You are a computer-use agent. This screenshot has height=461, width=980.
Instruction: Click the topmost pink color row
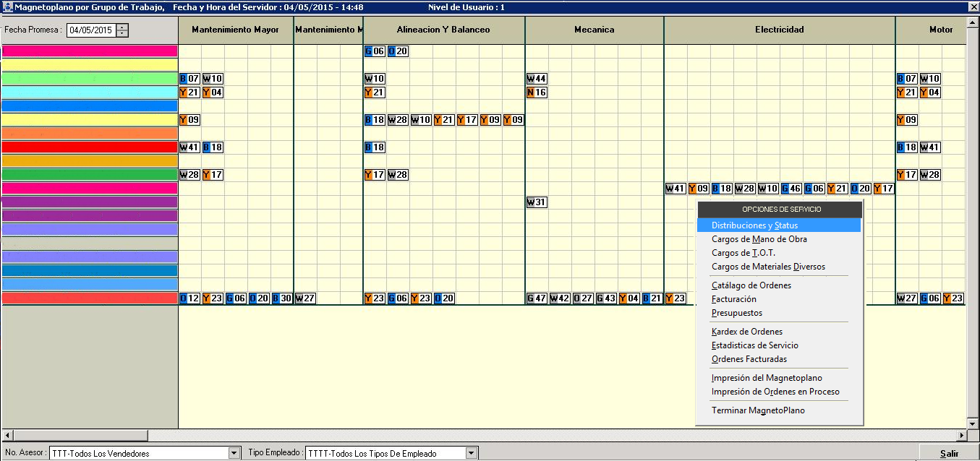pyautogui.click(x=90, y=51)
